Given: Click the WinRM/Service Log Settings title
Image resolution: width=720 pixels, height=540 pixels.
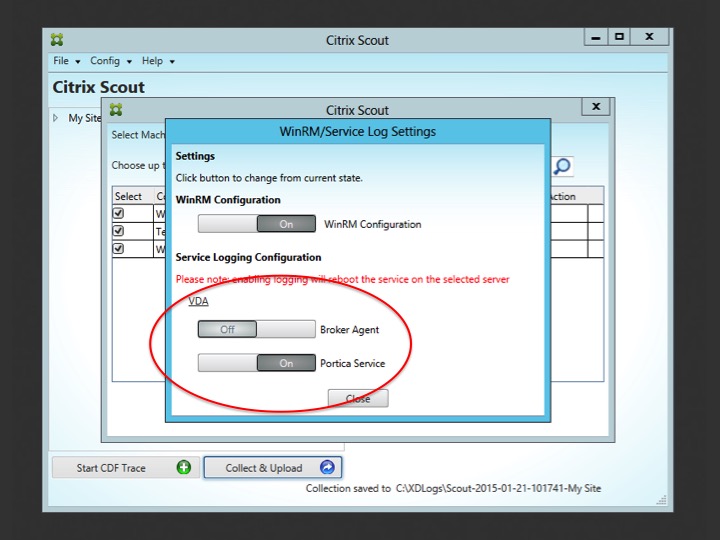Looking at the screenshot, I should coord(358,131).
